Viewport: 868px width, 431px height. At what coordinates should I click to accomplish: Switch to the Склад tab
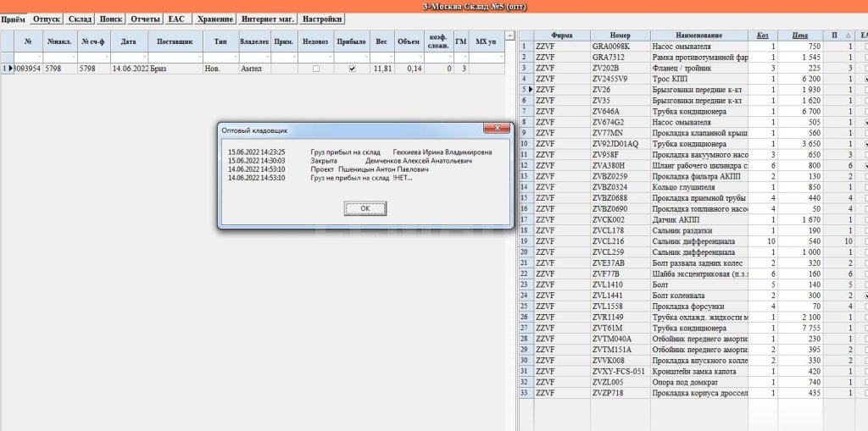coord(80,19)
